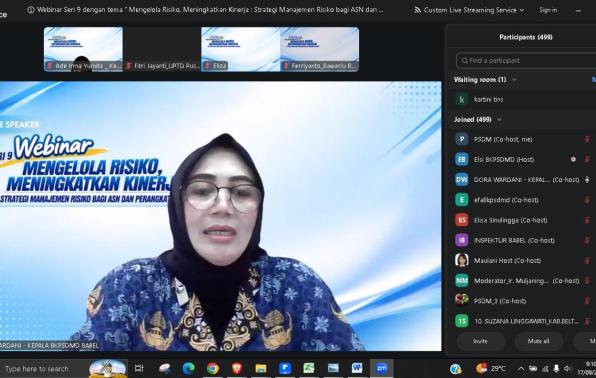Toggle microphone of Elsi BKPSDMD (Host)

[x=587, y=159]
